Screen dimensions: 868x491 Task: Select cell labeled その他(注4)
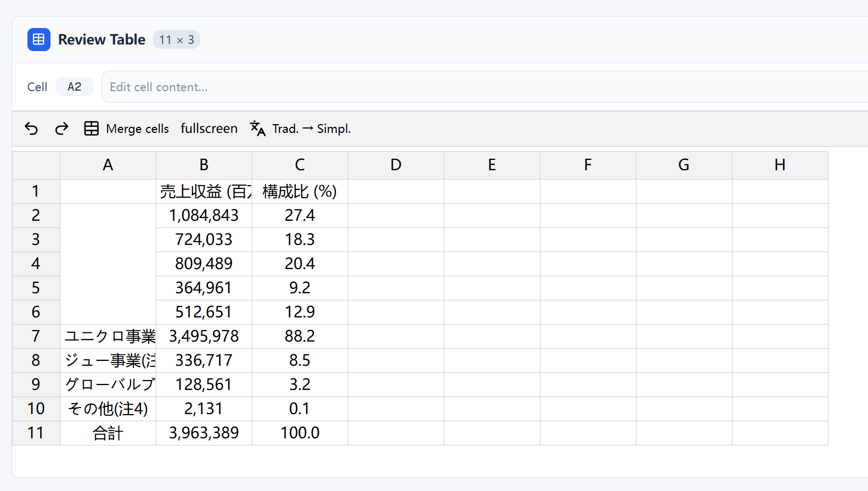(x=108, y=409)
